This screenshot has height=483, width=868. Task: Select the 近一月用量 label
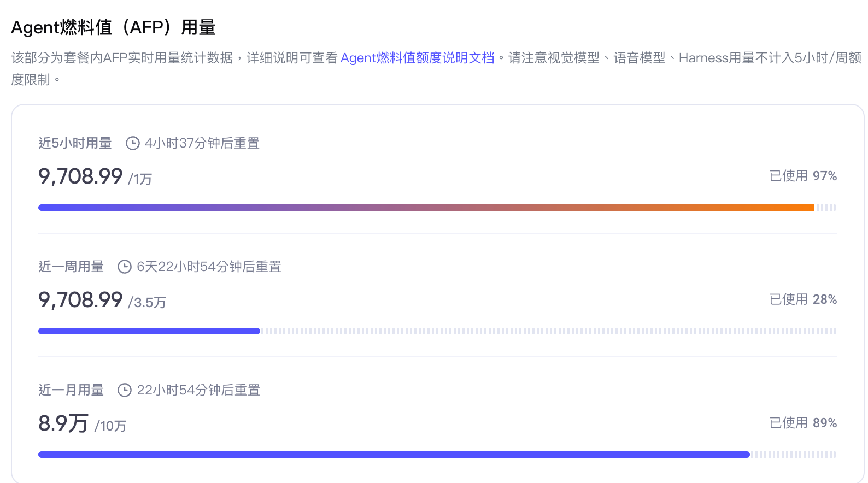click(x=71, y=390)
